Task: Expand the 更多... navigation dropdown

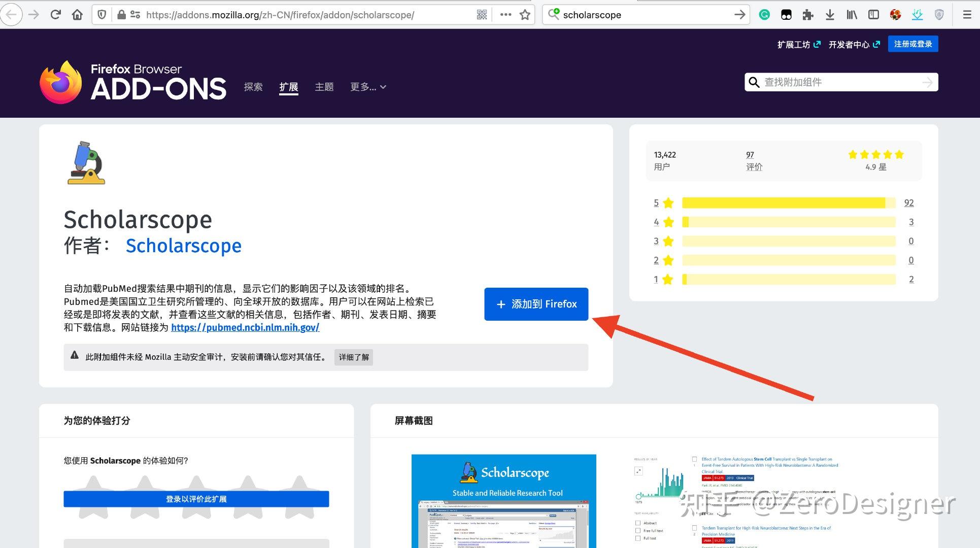Action: [368, 87]
